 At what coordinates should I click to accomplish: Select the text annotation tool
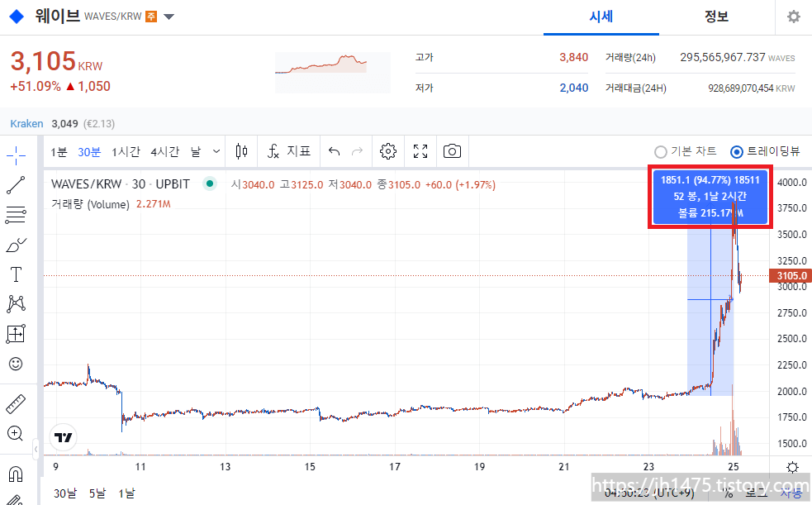(x=16, y=274)
